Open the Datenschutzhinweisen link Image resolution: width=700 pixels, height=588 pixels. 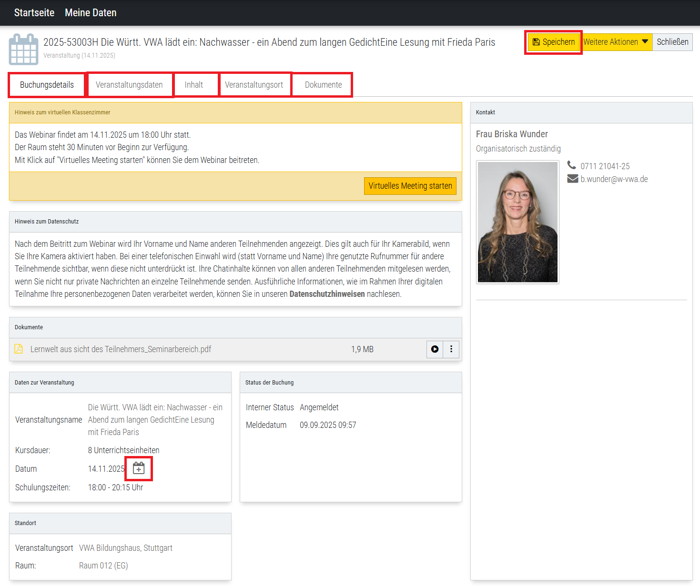[x=327, y=294]
